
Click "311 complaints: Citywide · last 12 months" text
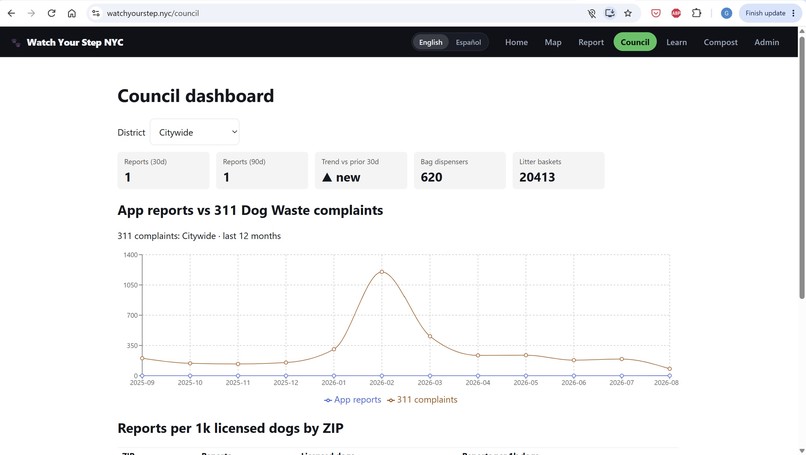tap(199, 236)
